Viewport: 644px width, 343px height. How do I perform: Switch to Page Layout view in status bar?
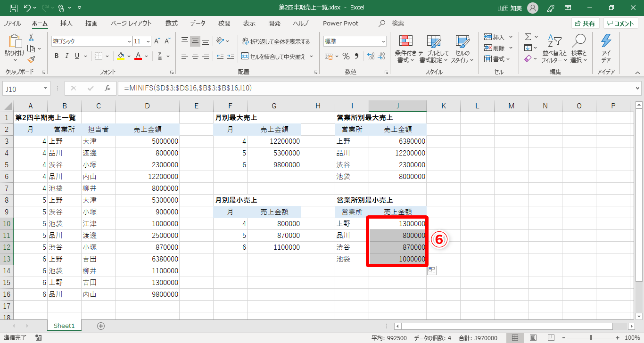coord(533,338)
